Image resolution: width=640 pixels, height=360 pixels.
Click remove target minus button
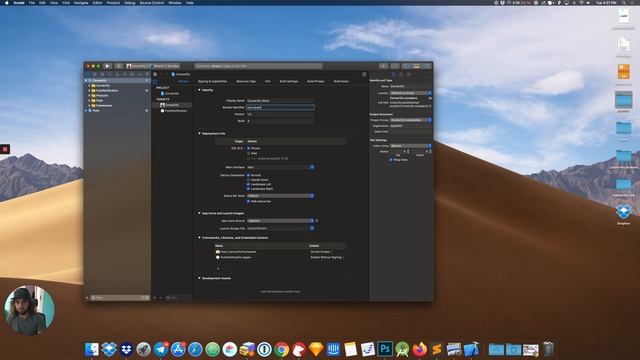tap(161, 298)
